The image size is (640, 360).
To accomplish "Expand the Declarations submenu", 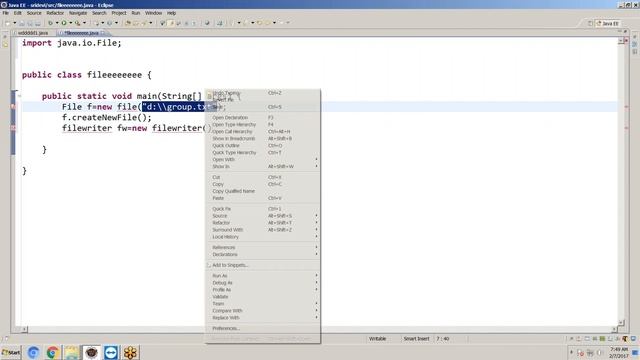I will pyautogui.click(x=263, y=254).
